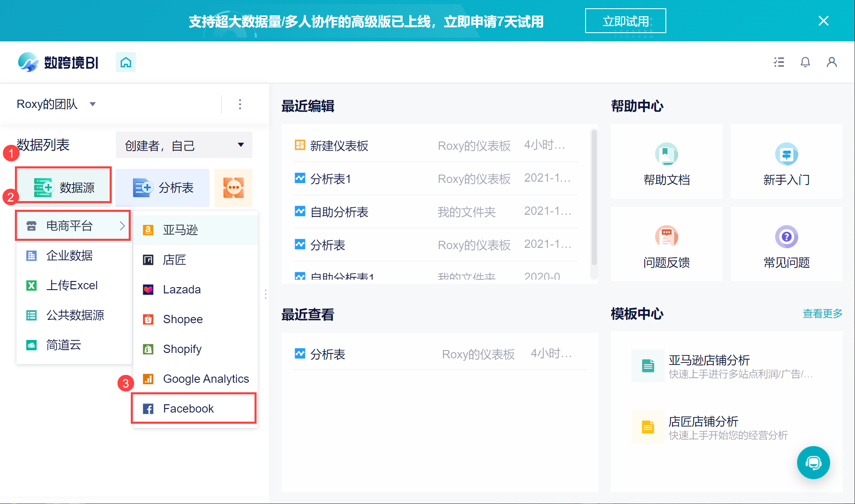Open the customer service chat bubble
Image resolution: width=855 pixels, height=504 pixels.
click(x=813, y=463)
